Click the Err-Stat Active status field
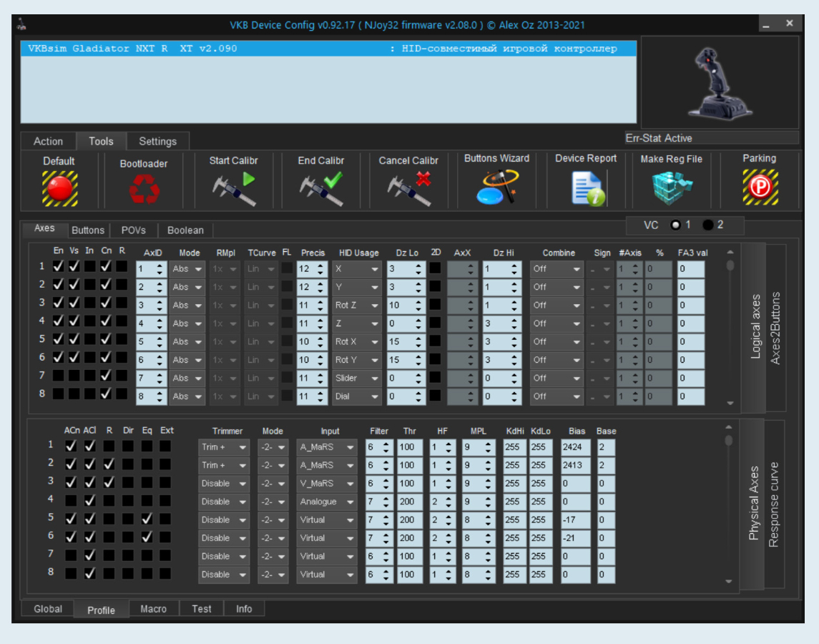This screenshot has width=819, height=644. click(712, 138)
